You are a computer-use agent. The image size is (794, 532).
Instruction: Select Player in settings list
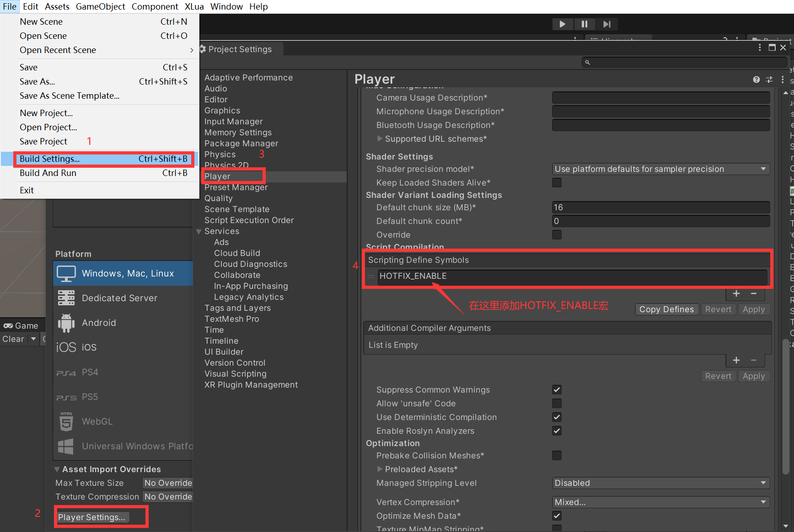274,176
